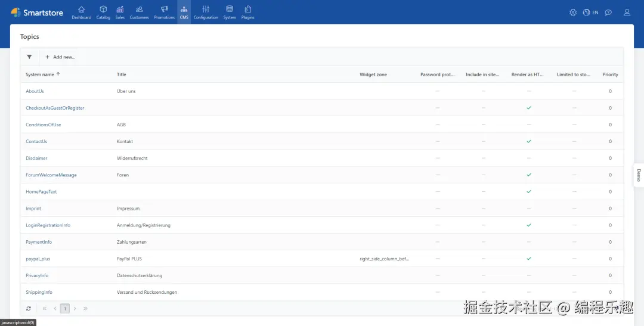Open the user account icon
The height and width of the screenshot is (326, 644).
point(627,13)
